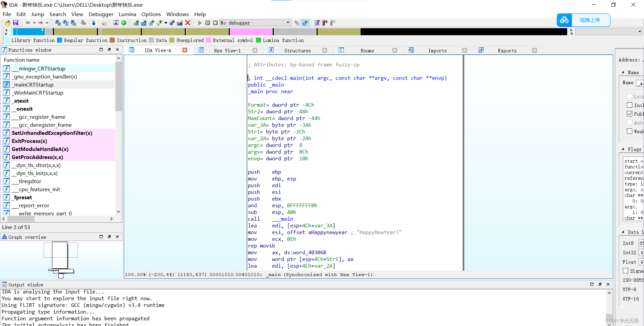Open the forward-history dropdown arrow
The height and width of the screenshot is (326, 644).
click(47, 23)
